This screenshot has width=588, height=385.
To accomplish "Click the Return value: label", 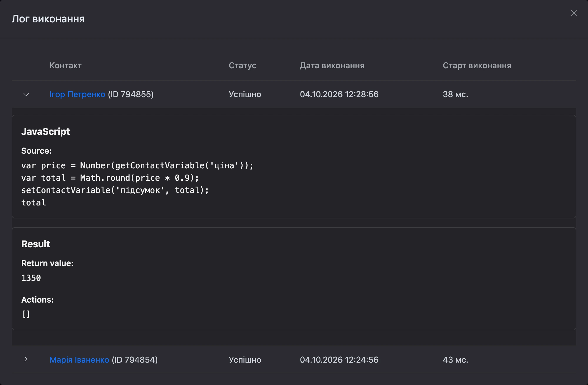I will (x=47, y=263).
